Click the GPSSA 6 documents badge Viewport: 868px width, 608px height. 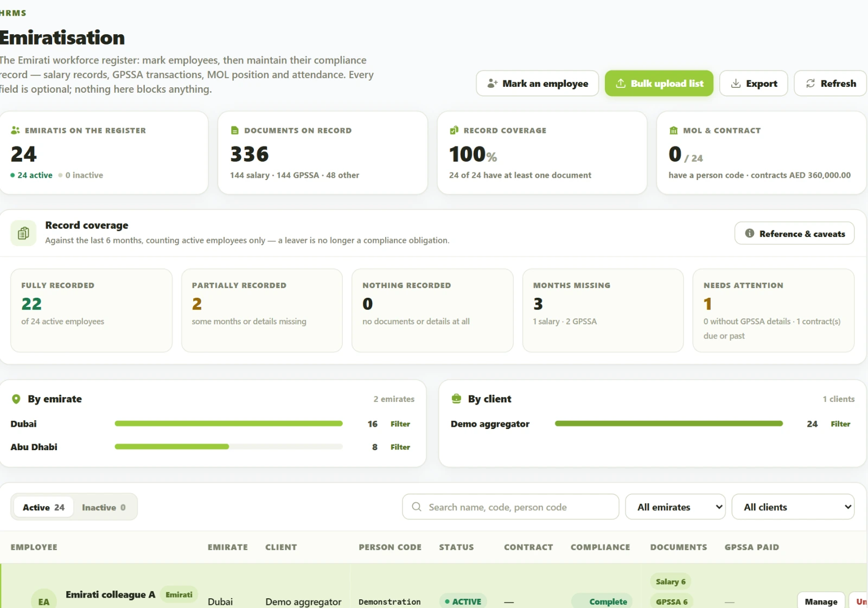tap(672, 601)
